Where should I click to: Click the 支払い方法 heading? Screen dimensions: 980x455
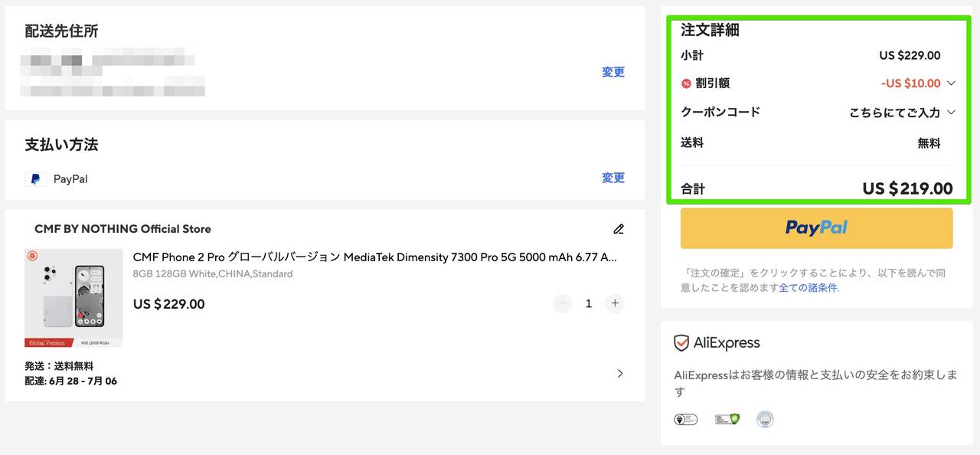point(61,145)
